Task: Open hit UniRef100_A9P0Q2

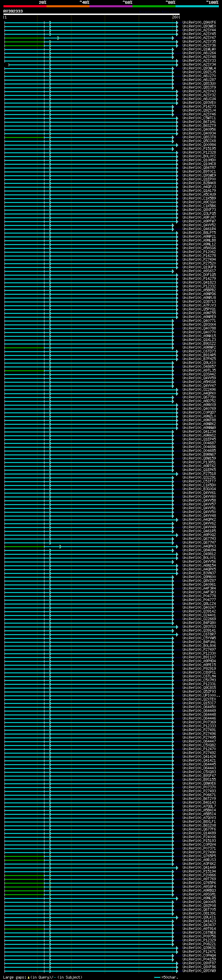Action: (199, 535)
